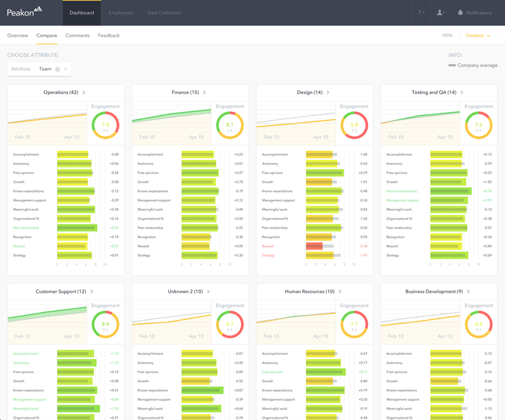Open the Company view dropdown
This screenshot has height=420, width=505.
pyautogui.click(x=478, y=36)
